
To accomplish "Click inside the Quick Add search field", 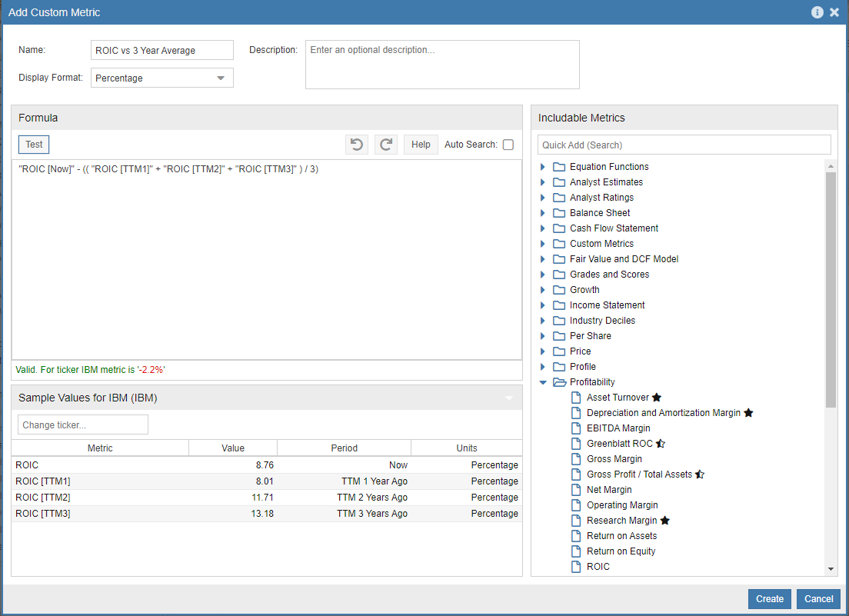I will pyautogui.click(x=684, y=144).
